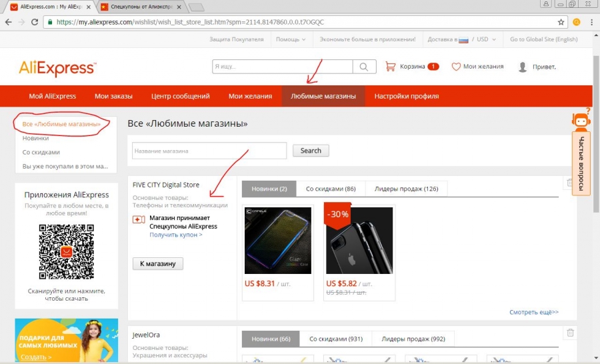The width and height of the screenshot is (600, 364).
Task: Switch to FIVE CITY Новинки (2) tab
Action: click(x=269, y=189)
